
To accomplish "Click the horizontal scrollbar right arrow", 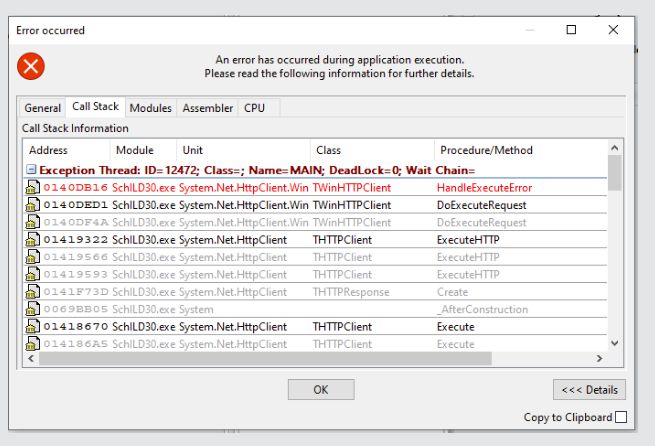I will pos(599,358).
